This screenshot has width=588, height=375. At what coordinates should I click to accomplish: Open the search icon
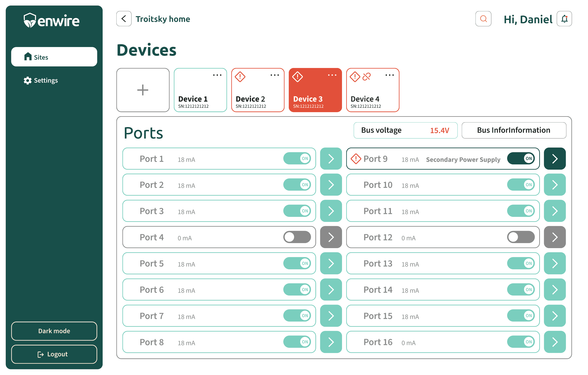click(x=483, y=19)
